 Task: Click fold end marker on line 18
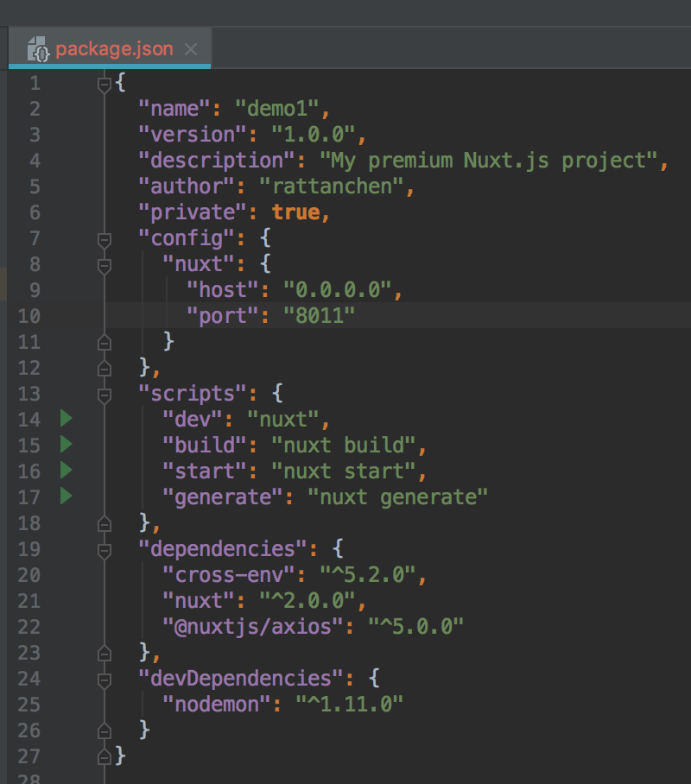(104, 524)
